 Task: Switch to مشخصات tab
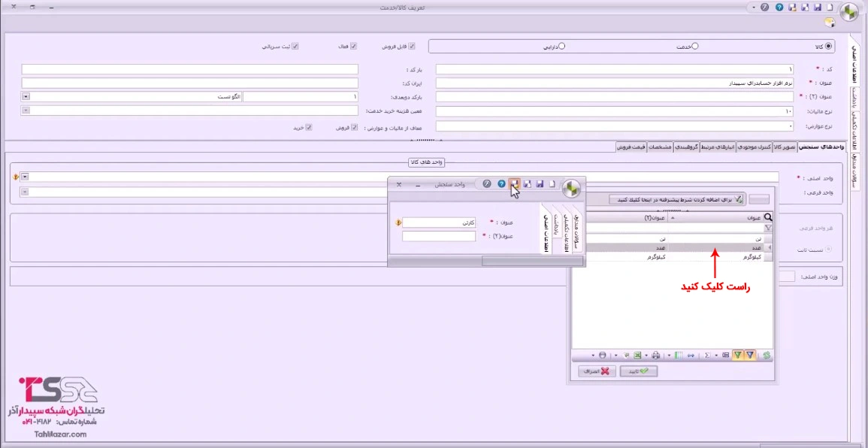[x=661, y=147]
